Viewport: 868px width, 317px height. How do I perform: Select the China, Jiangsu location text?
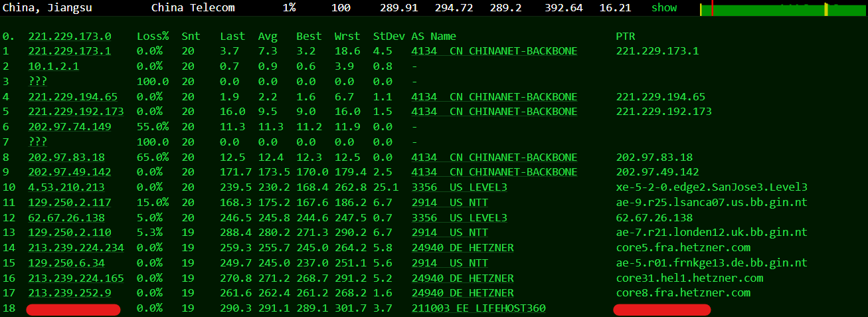47,8
